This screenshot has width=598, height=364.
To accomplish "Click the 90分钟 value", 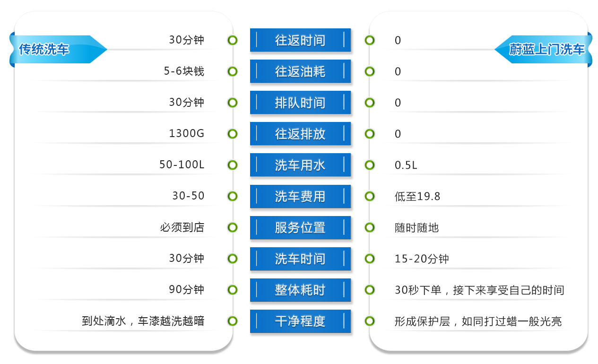I will [x=187, y=290].
